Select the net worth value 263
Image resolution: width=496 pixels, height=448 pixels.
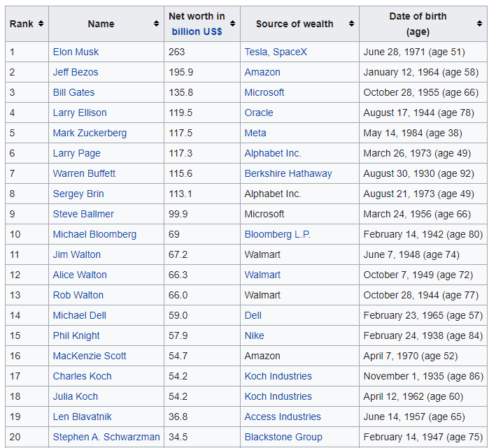[176, 52]
